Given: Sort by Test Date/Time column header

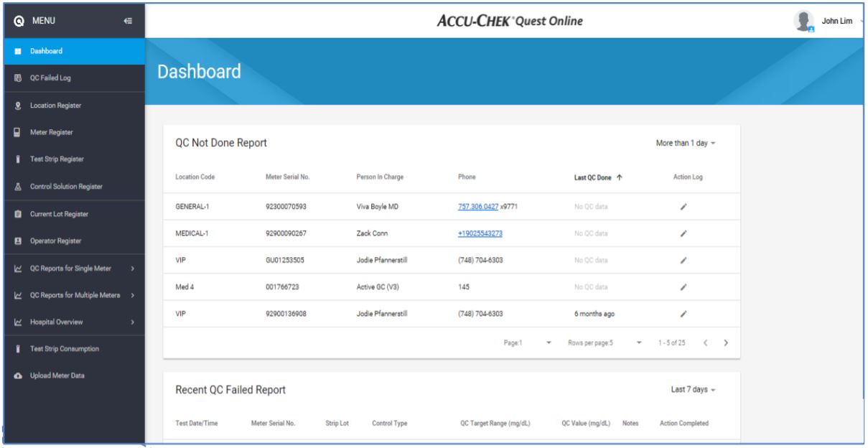Looking at the screenshot, I should tap(197, 424).
